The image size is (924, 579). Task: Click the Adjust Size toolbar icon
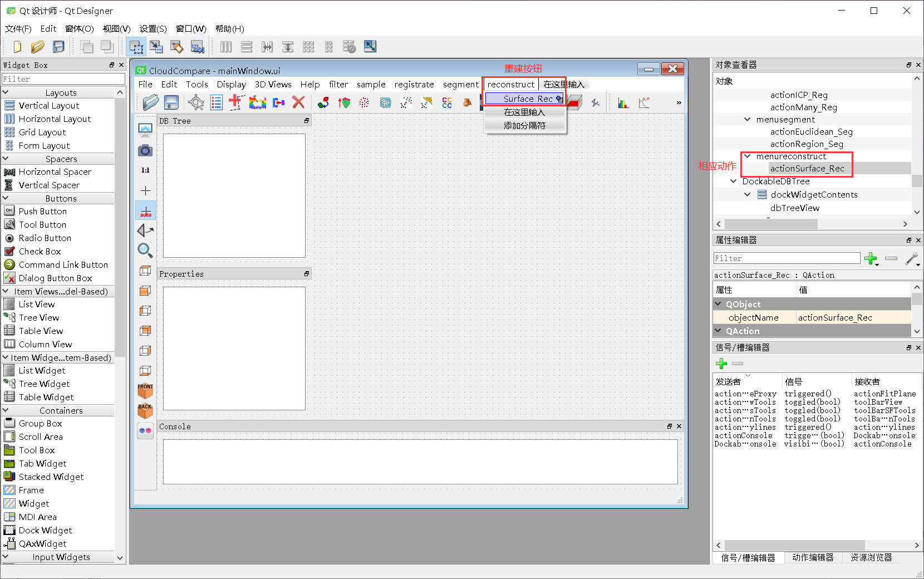coord(370,47)
